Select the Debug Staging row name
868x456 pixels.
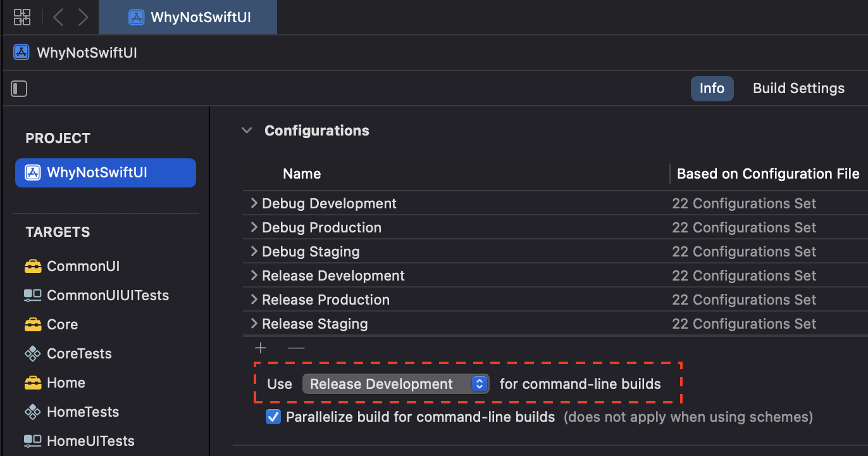click(x=311, y=251)
